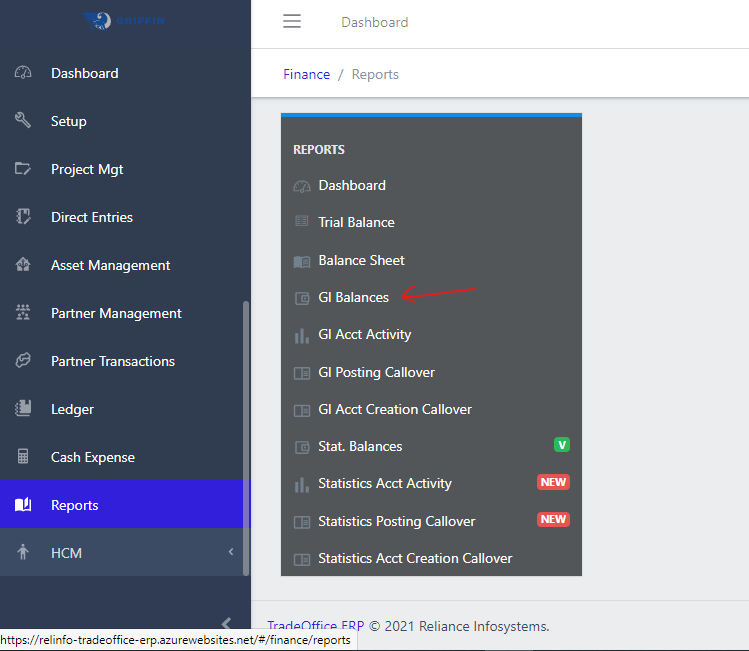The height and width of the screenshot is (651, 749).
Task: Select the highlighted Reports menu item
Action: [x=125, y=504]
